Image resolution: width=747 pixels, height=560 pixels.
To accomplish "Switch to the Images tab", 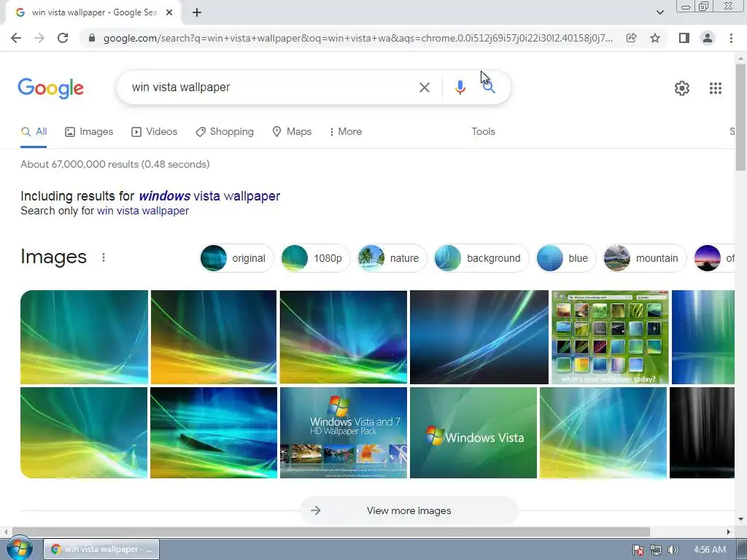I will 89,132.
